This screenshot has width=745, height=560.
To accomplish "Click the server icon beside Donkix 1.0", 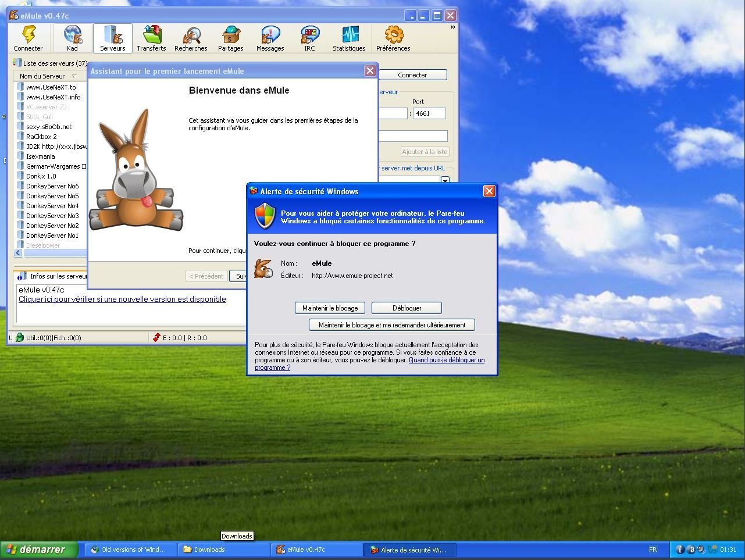I will tap(21, 176).
